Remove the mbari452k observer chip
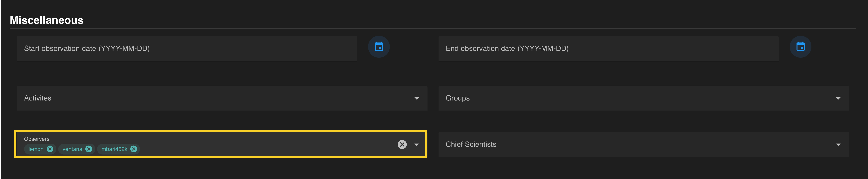The image size is (868, 179). 134,149
